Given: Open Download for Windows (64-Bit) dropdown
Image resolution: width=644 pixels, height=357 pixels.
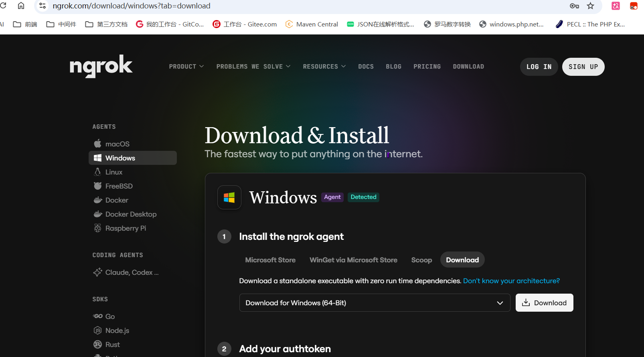Looking at the screenshot, I should pos(375,303).
